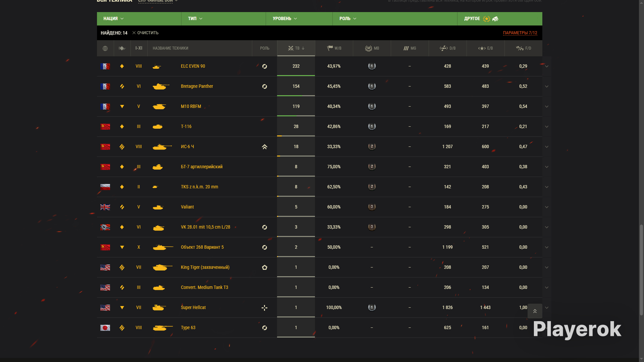Viewport: 644px width, 362px height.
Task: Expand the T-116 row details
Action: 547,126
